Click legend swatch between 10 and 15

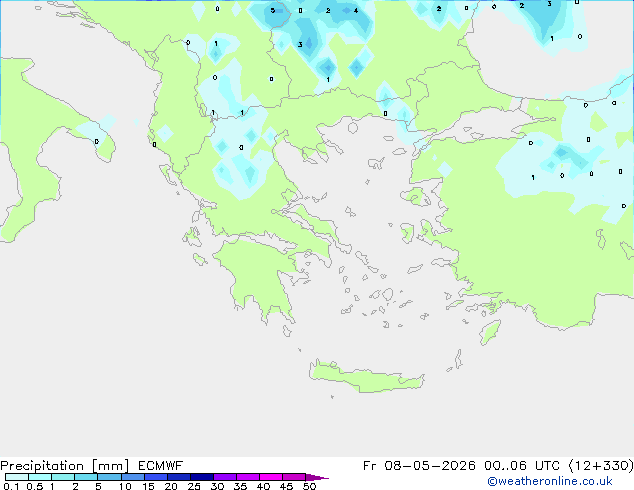[133, 477]
